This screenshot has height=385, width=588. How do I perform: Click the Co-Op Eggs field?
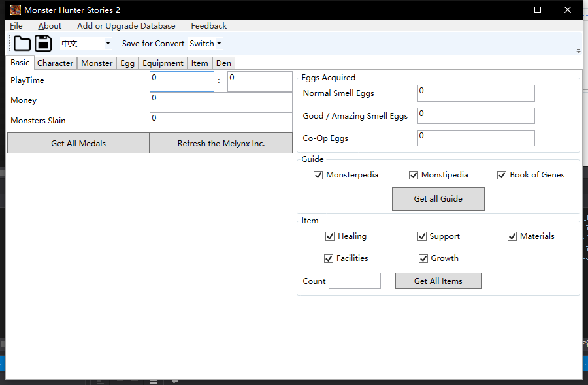476,138
